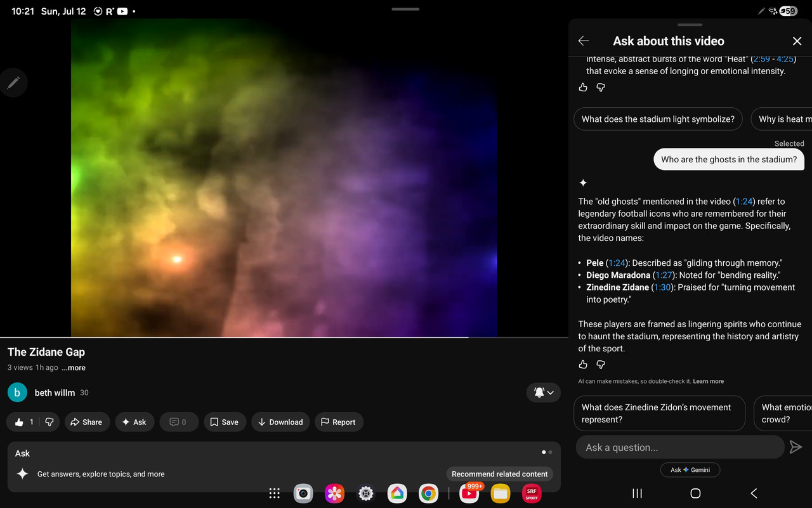Like the video The Zidane Gap
The width and height of the screenshot is (812, 508).
tap(24, 422)
